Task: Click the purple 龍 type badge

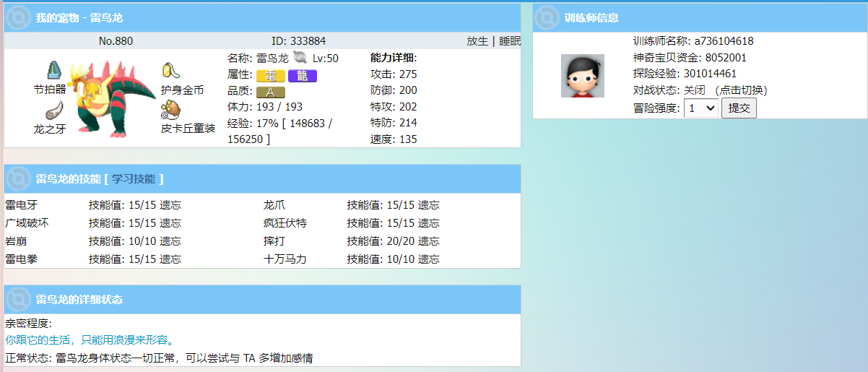Action: 303,76
